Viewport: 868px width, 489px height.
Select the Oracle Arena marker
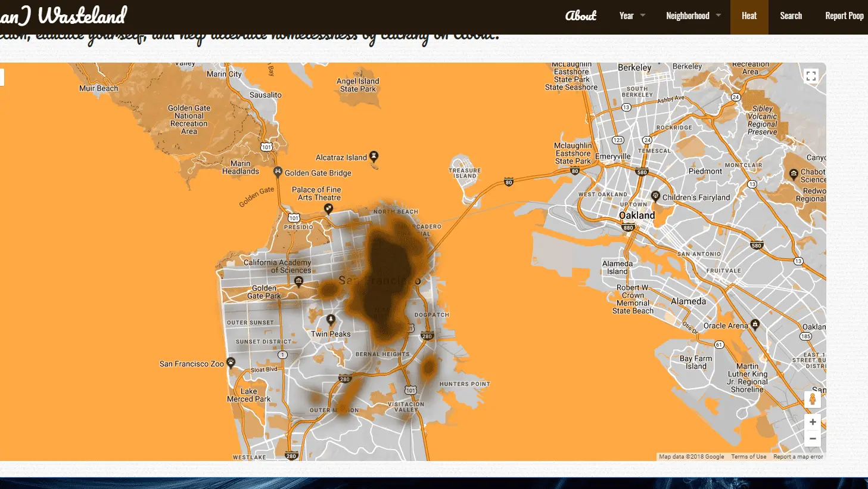click(754, 325)
